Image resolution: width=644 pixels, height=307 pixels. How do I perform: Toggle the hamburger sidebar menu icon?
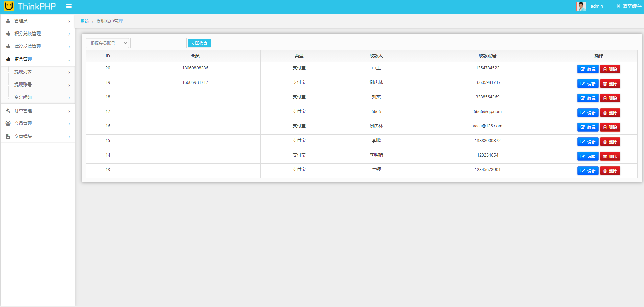(69, 6)
